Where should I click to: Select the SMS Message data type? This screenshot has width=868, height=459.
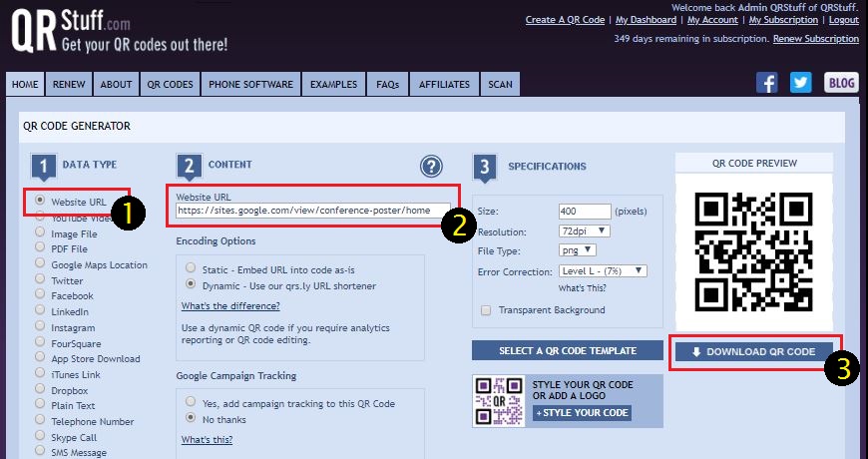40,451
